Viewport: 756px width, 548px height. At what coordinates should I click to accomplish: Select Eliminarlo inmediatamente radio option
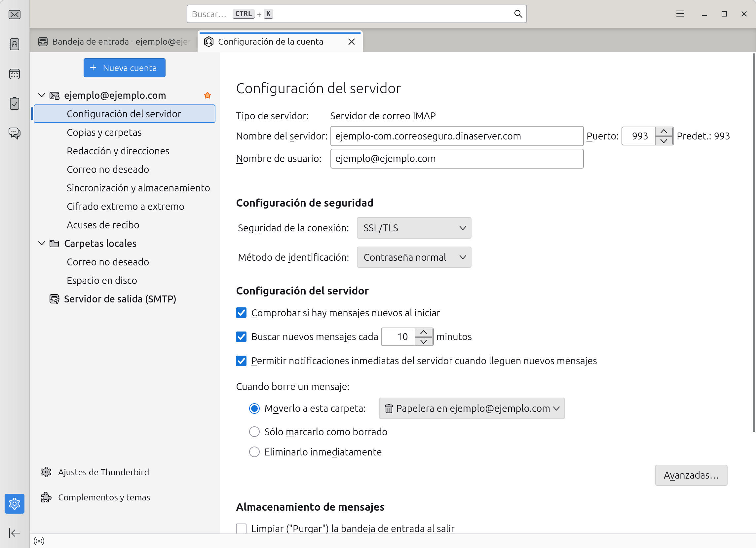tap(254, 452)
